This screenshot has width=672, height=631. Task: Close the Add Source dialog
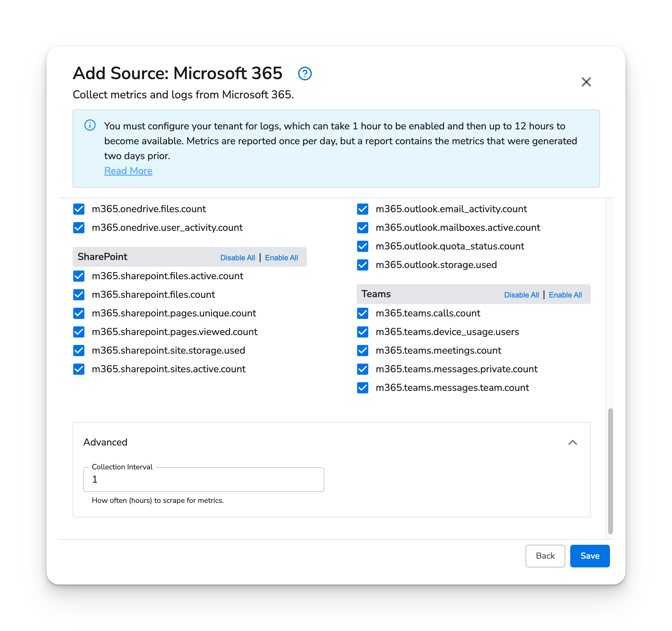(586, 82)
